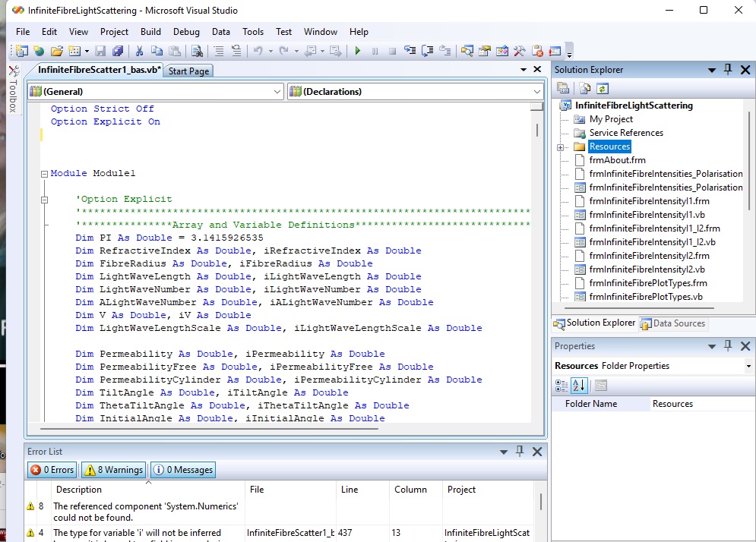The image size is (756, 542).
Task: Switch Properties to Alphabetical sort
Action: [x=579, y=385]
